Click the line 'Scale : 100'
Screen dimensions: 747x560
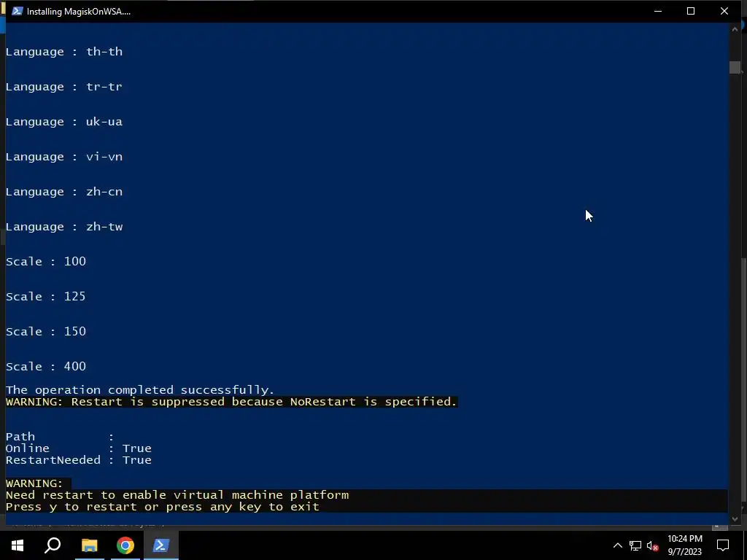pyautogui.click(x=46, y=262)
